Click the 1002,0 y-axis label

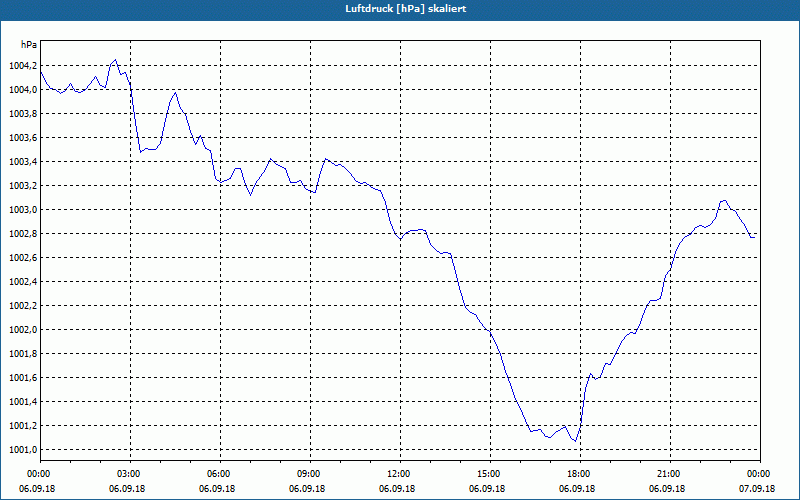[23, 330]
